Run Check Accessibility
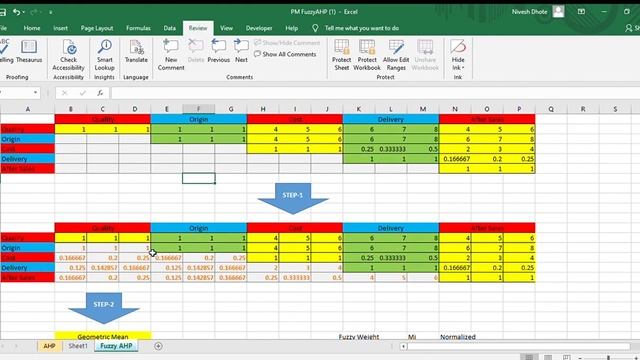The width and height of the screenshot is (640, 360). pos(69,56)
